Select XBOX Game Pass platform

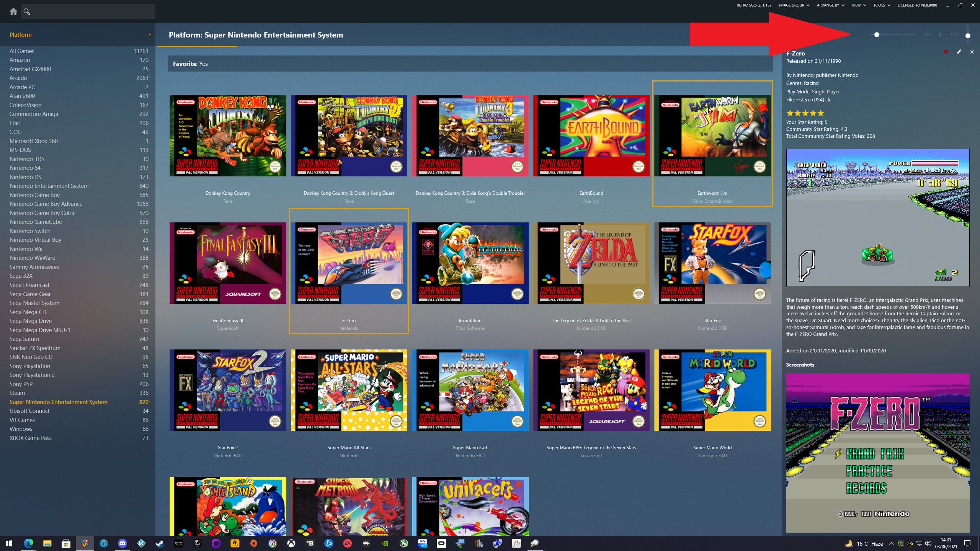(x=78, y=438)
